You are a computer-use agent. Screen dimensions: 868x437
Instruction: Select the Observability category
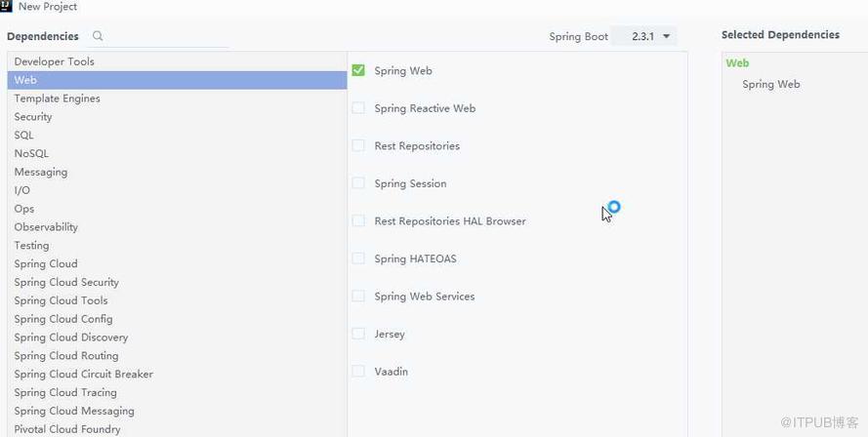pyautogui.click(x=177, y=227)
